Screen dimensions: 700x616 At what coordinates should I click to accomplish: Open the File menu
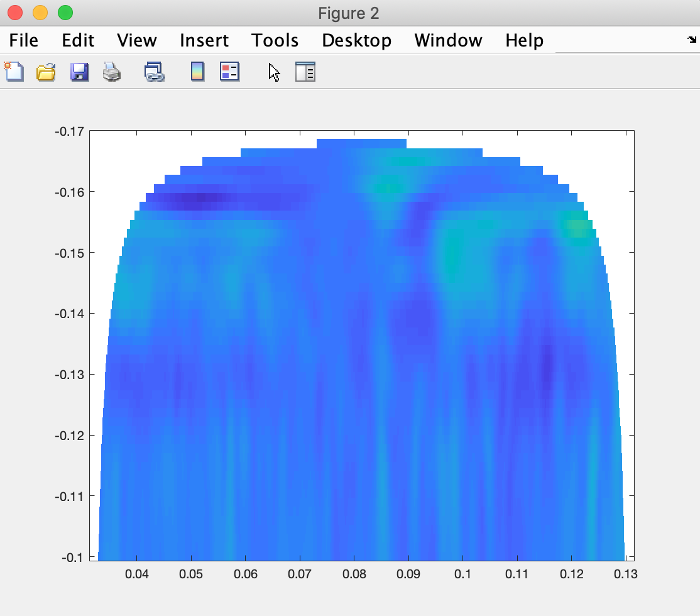(x=23, y=40)
